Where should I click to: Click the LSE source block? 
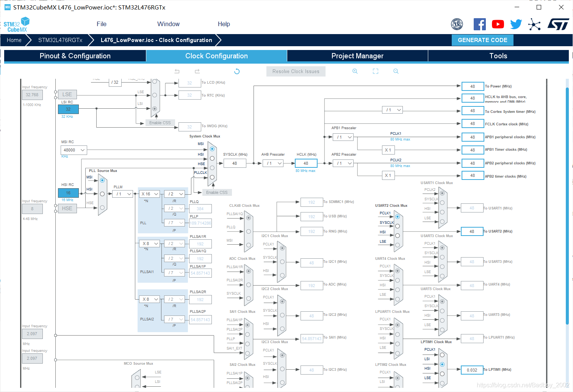coord(67,94)
